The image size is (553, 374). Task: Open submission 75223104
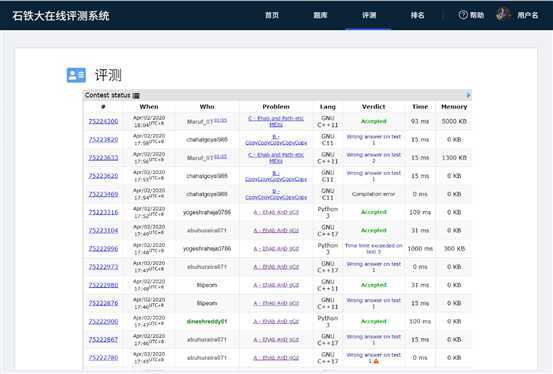pos(103,230)
